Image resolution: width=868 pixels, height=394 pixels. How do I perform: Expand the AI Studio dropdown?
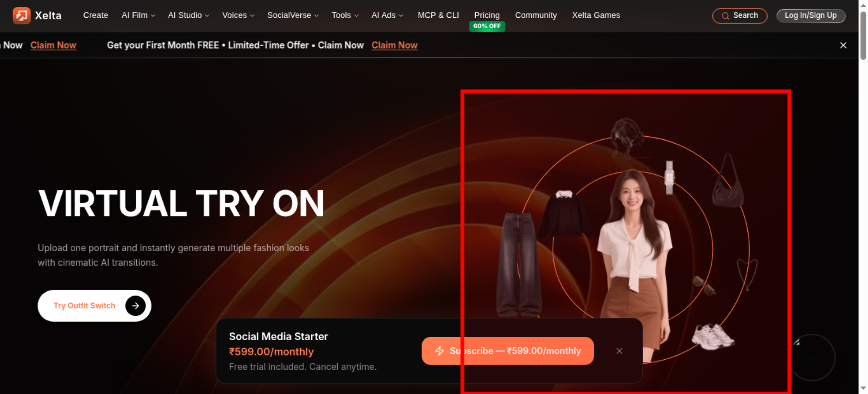(188, 15)
